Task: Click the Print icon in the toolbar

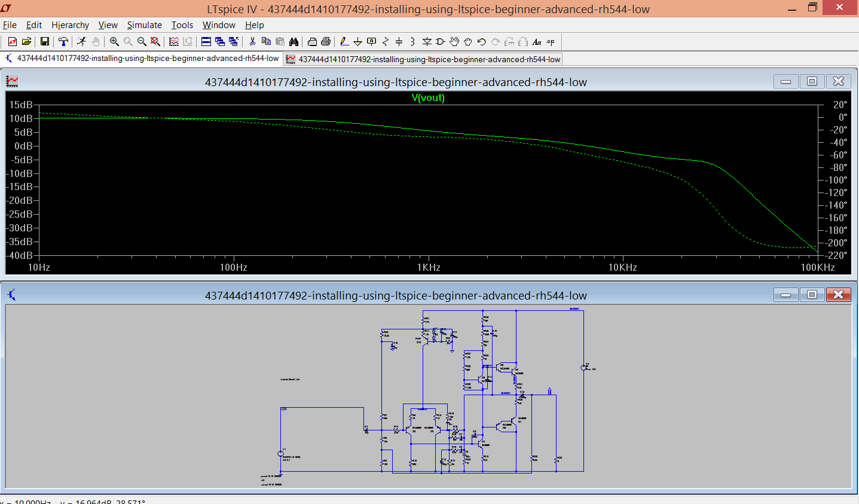Action: (326, 41)
